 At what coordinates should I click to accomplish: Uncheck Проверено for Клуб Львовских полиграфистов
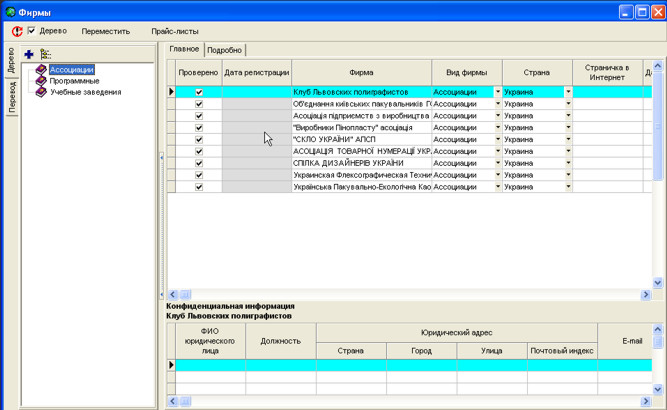pyautogui.click(x=199, y=92)
